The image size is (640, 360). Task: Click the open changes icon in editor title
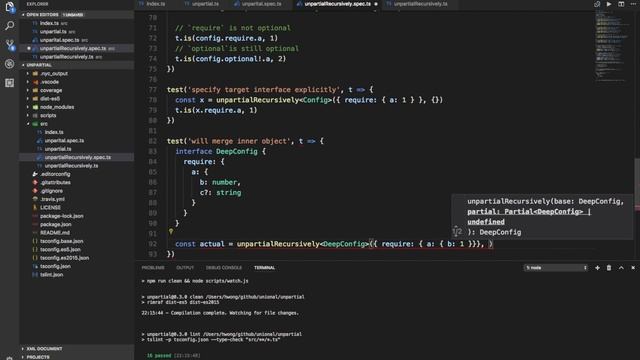point(597,4)
